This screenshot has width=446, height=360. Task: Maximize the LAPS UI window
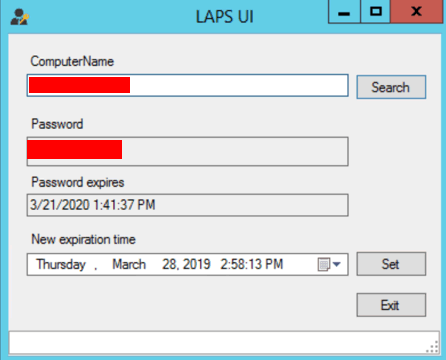376,12
